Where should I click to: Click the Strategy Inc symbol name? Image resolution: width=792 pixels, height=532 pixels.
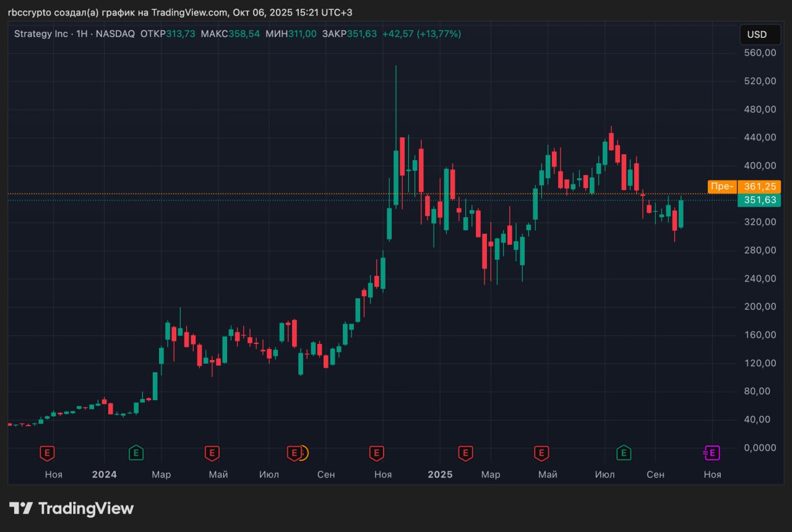coord(41,34)
